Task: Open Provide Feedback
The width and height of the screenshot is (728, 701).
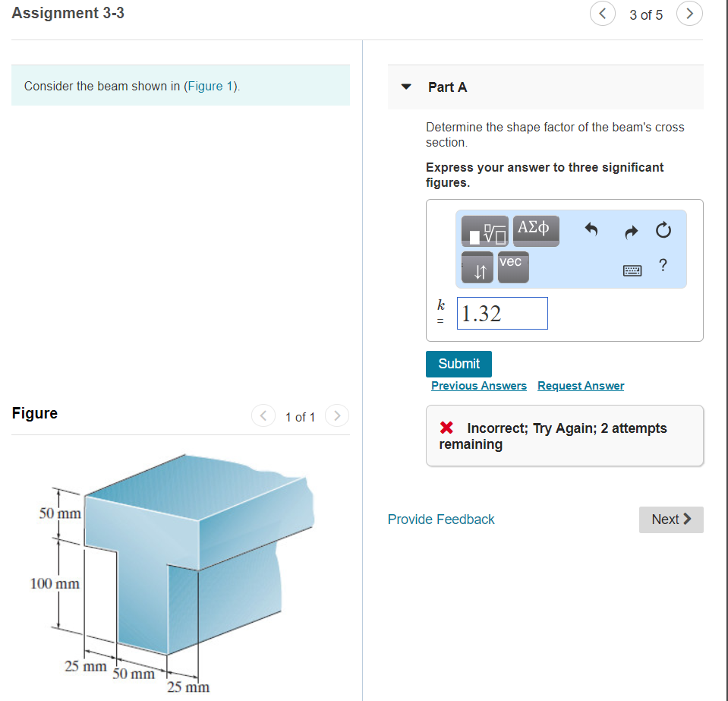Action: [440, 519]
